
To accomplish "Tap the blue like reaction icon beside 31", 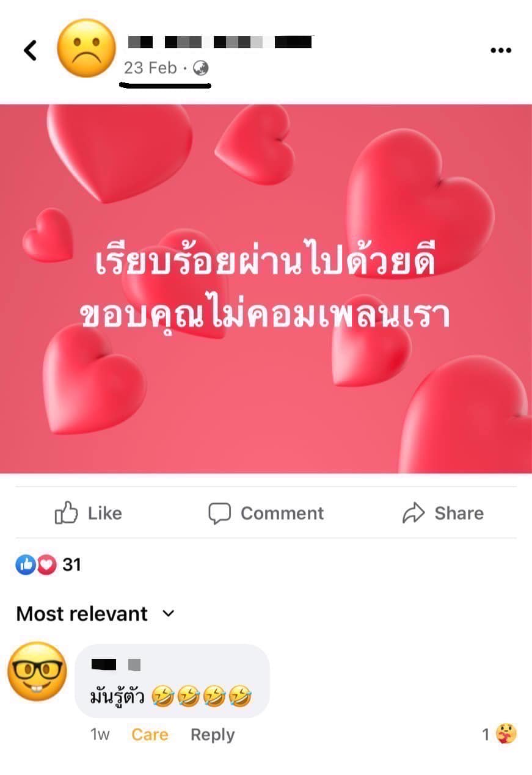I will (x=26, y=565).
